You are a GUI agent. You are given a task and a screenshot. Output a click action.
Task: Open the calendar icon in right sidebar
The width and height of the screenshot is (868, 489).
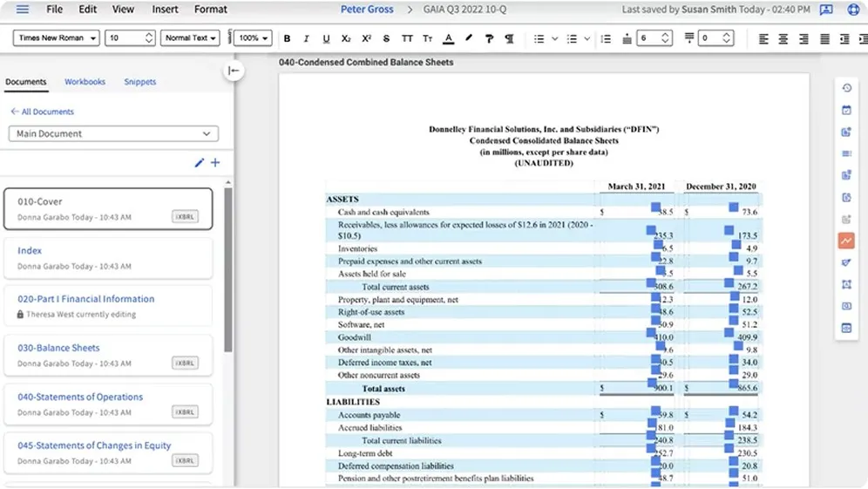[846, 110]
